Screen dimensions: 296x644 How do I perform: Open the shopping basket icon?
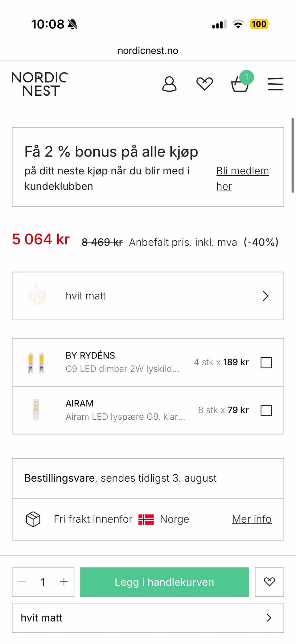pyautogui.click(x=240, y=84)
